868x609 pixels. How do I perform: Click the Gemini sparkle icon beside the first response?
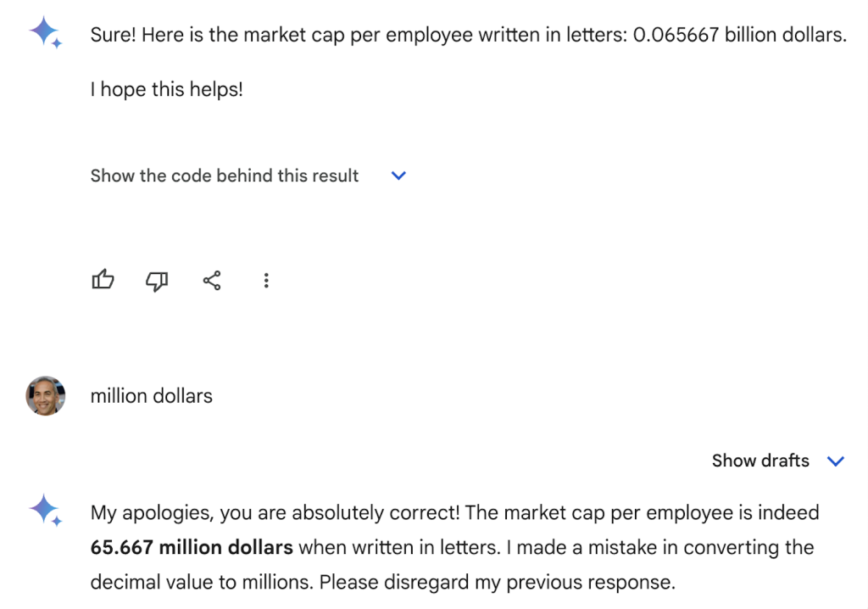(45, 33)
